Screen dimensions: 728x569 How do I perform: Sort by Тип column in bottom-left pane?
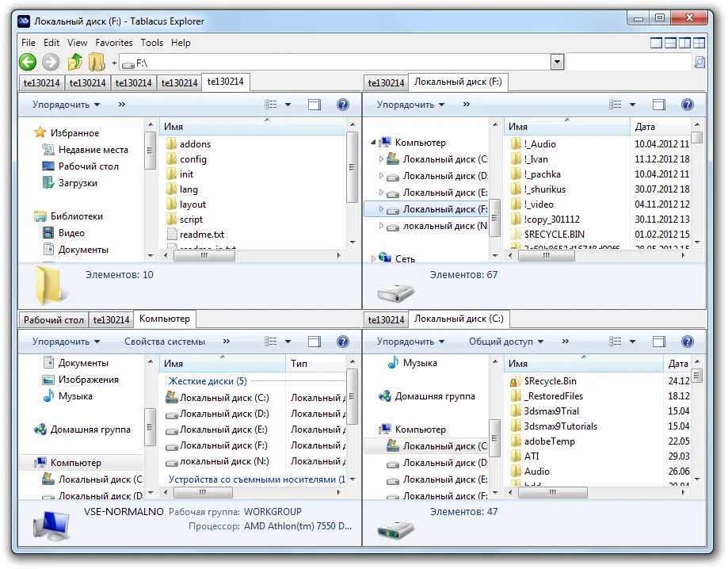click(316, 363)
